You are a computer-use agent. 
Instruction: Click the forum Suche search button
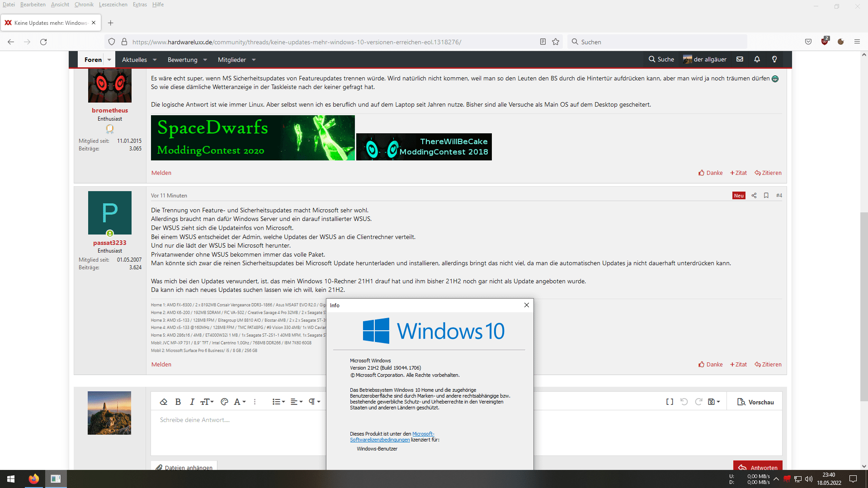661,59
